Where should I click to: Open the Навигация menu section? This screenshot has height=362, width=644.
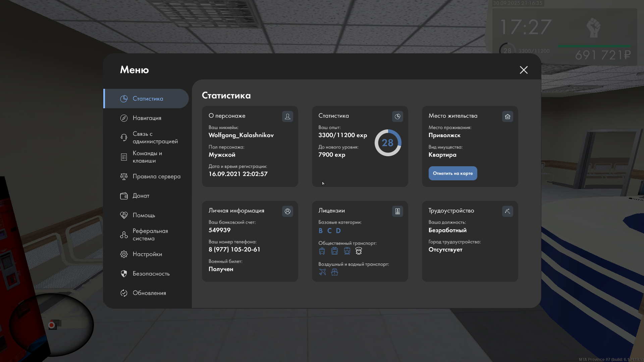[147, 118]
